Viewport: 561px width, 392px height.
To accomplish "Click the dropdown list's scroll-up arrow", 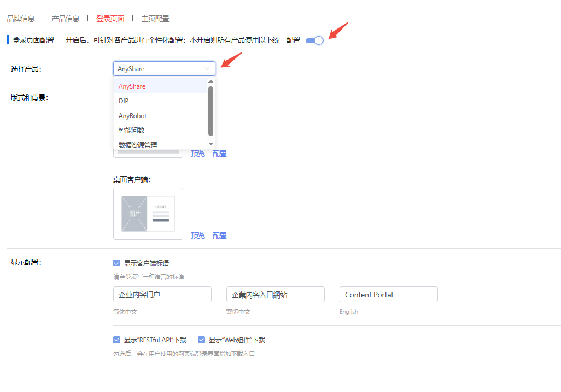I will point(211,81).
